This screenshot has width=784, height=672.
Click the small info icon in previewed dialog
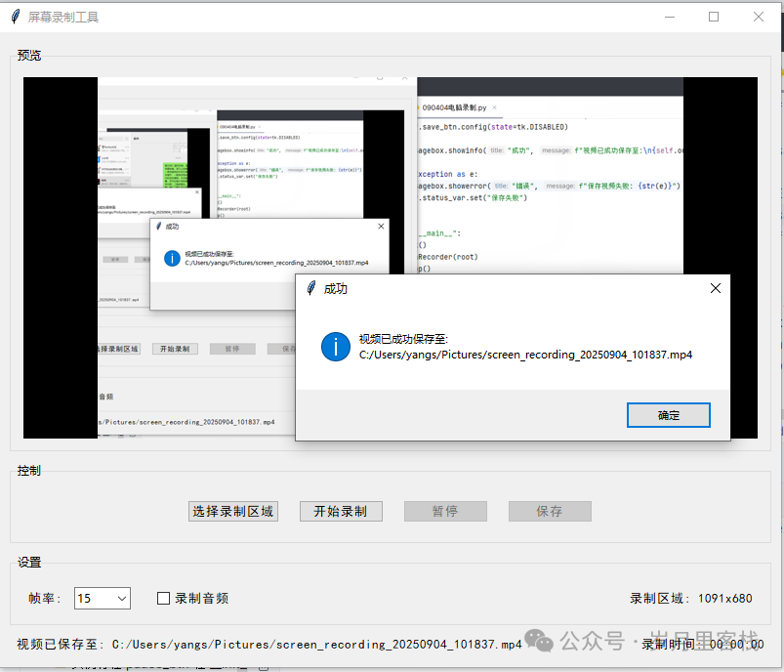[x=172, y=258]
